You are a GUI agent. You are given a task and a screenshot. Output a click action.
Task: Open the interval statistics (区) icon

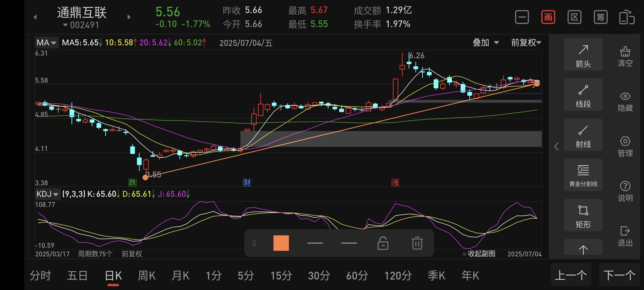[x=574, y=17]
